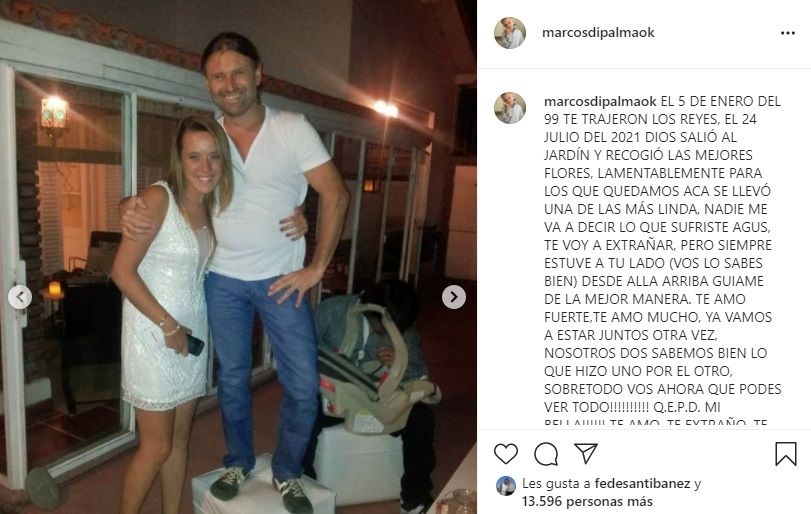Viewport: 811px width, 514px height.
Task: Share the post via paper plane icon
Action: (586, 453)
